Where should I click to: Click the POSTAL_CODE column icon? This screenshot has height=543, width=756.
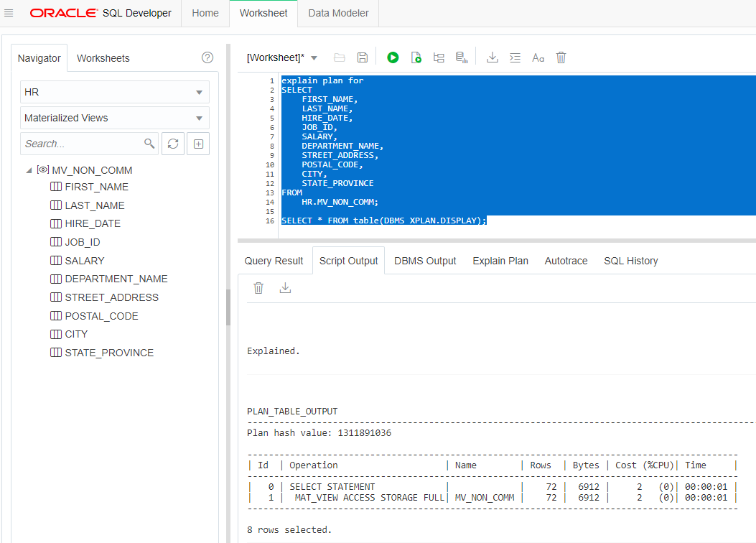coord(56,316)
